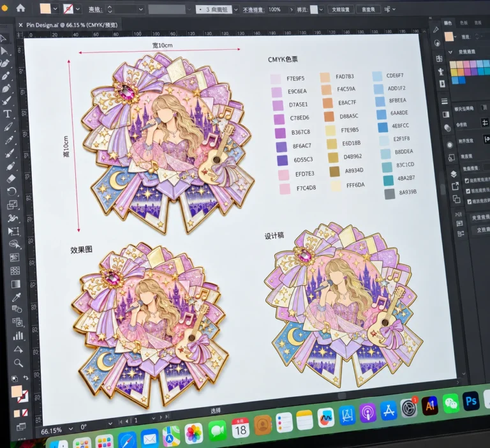Go to last artboard button
Viewport: 490px width, 448px height.
[x=167, y=417]
